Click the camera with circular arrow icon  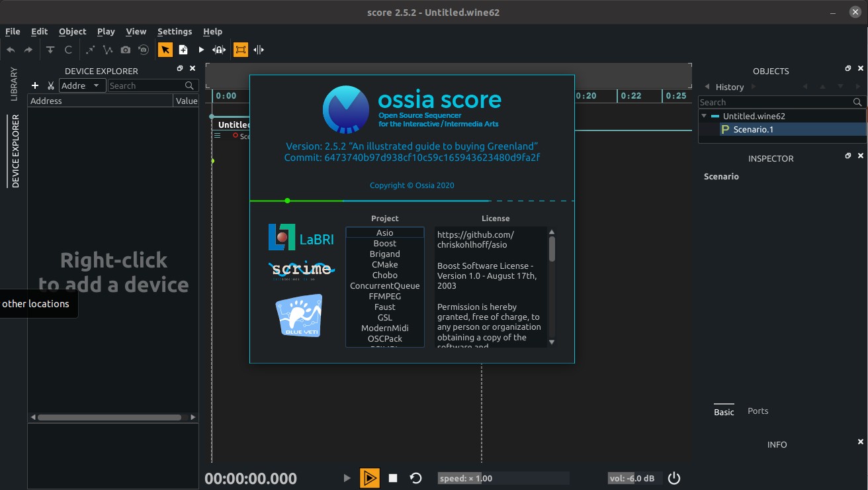click(144, 50)
